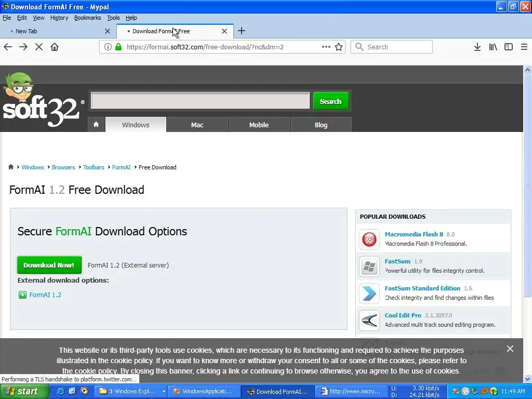Viewport: 532px width, 399px height.
Task: Select the Mac site tab
Action: [x=197, y=125]
